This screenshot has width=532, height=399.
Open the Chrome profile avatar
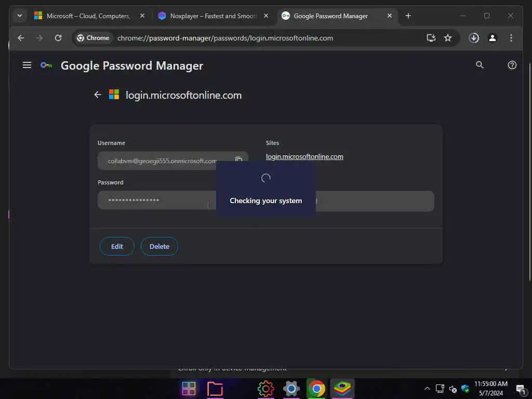(x=493, y=38)
